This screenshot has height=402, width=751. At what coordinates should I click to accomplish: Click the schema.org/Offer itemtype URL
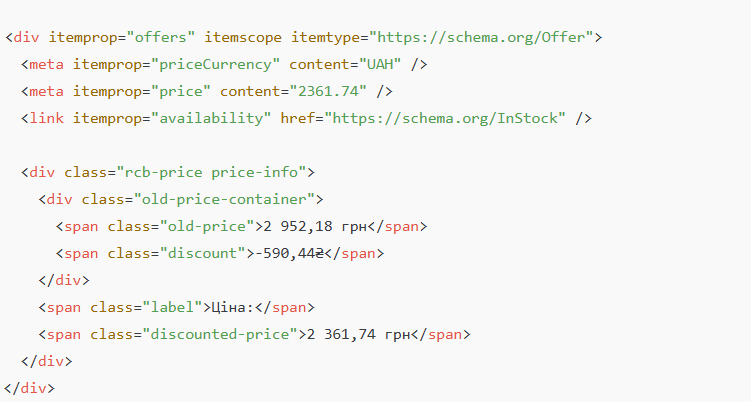(x=481, y=37)
